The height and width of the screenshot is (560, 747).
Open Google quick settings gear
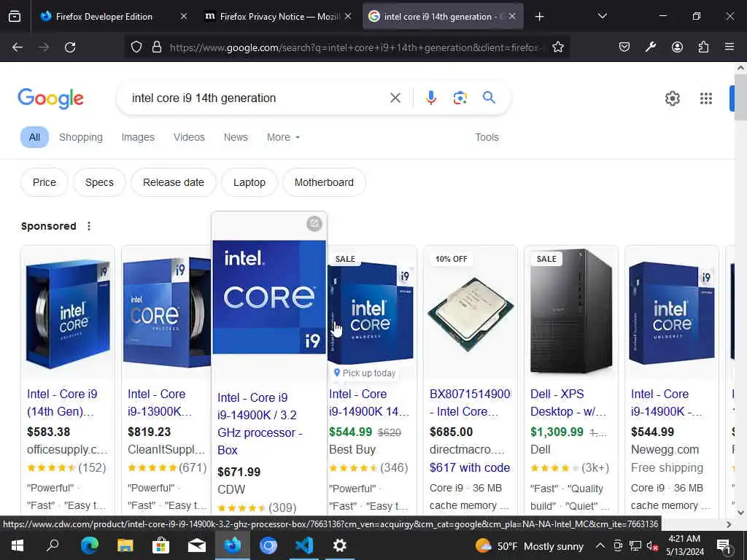[x=672, y=98]
